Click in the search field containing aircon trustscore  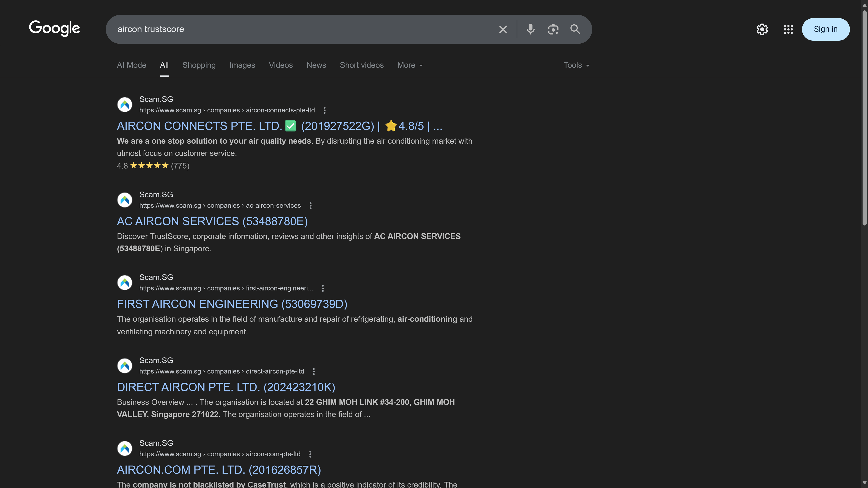coord(303,29)
